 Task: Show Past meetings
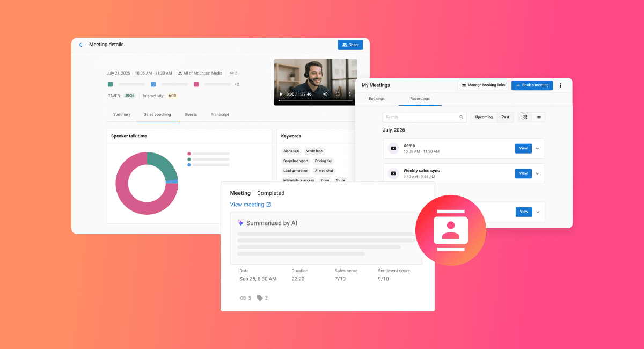505,117
